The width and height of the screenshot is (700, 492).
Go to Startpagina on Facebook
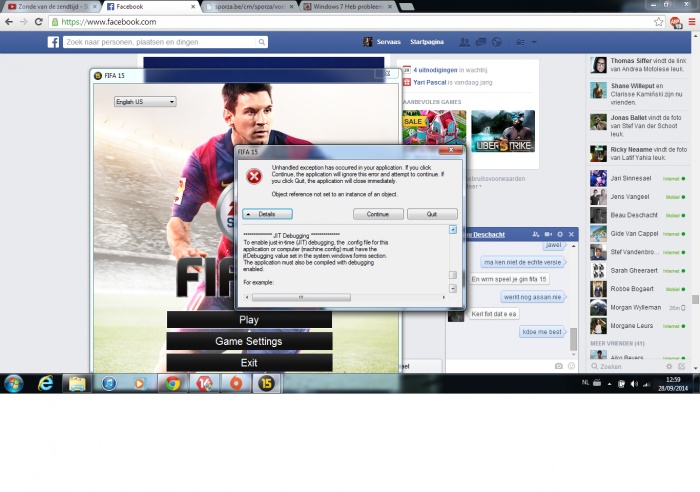click(427, 42)
